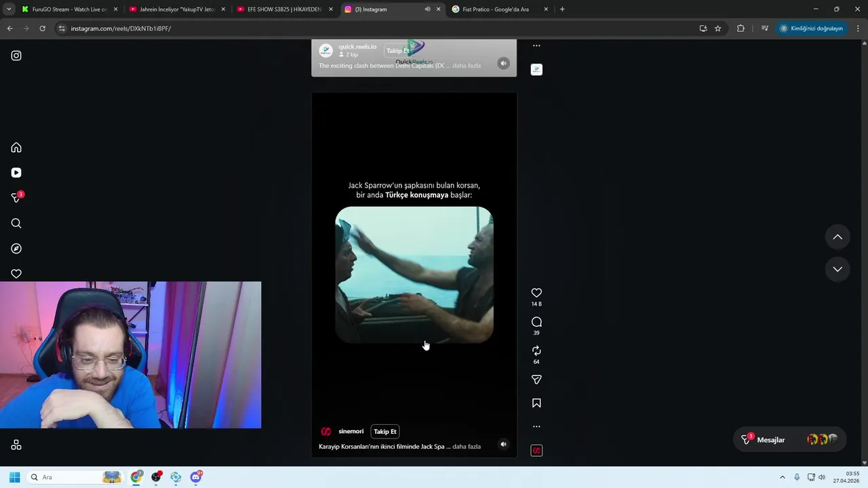The height and width of the screenshot is (488, 868).
Task: Bookmark this page with star icon
Action: click(717, 28)
